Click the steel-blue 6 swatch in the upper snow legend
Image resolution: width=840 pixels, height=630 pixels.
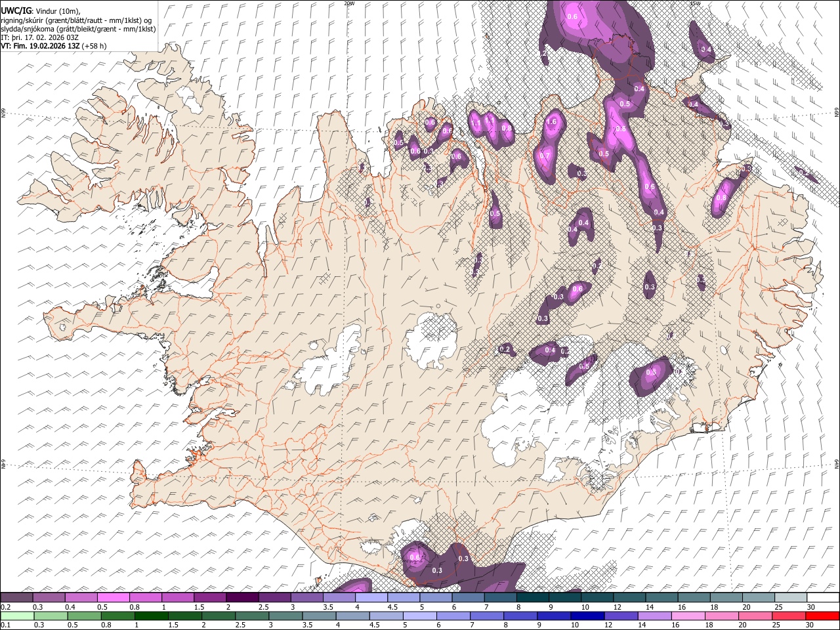(x=468, y=597)
